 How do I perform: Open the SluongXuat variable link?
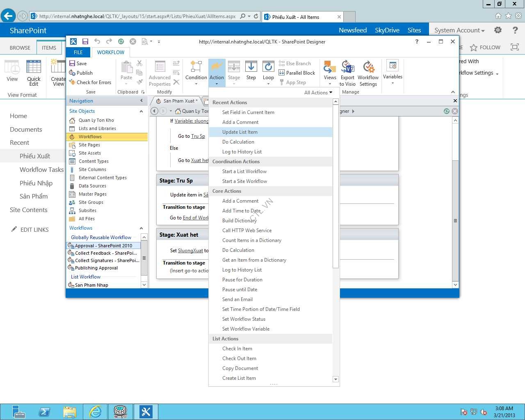[x=190, y=251]
